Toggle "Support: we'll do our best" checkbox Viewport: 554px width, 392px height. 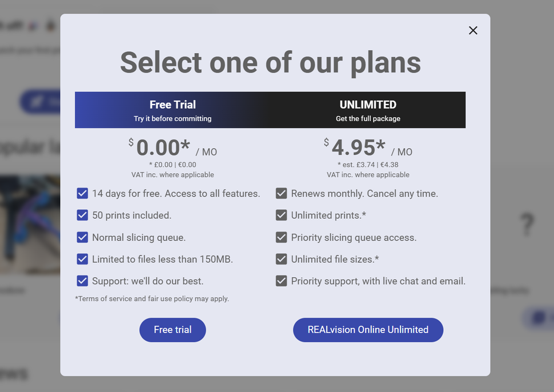(82, 281)
